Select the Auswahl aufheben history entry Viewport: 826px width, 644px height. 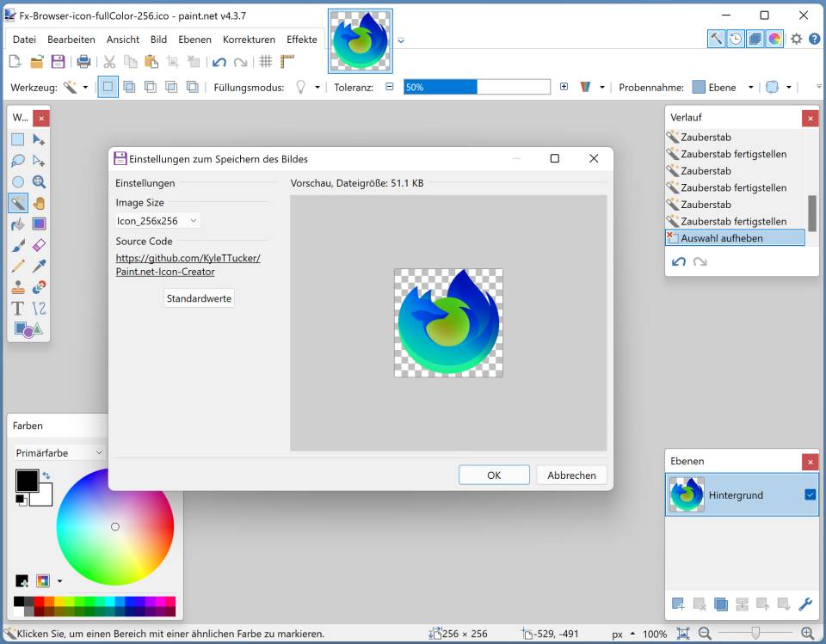click(736, 237)
